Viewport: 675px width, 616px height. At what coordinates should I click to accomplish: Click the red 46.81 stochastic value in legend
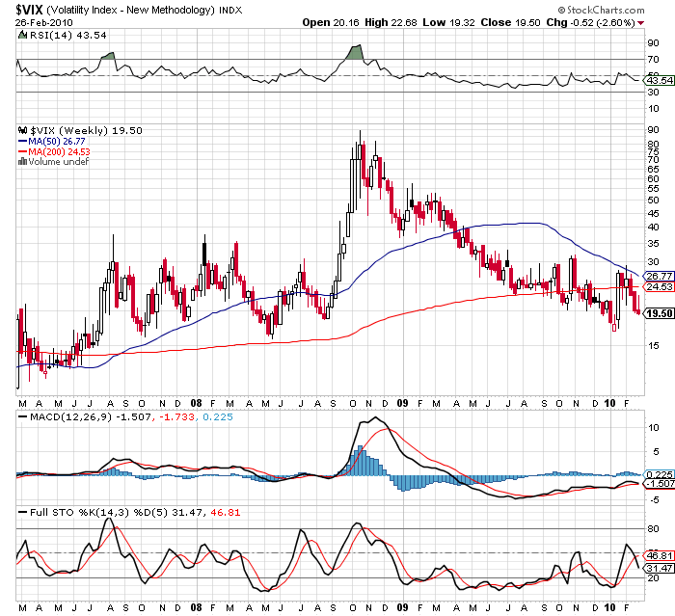point(225,512)
